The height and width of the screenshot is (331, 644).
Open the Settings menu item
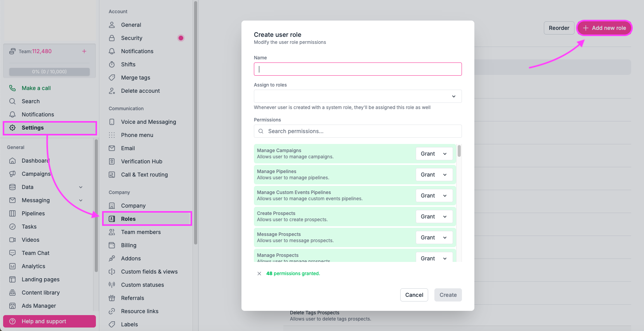coord(50,128)
